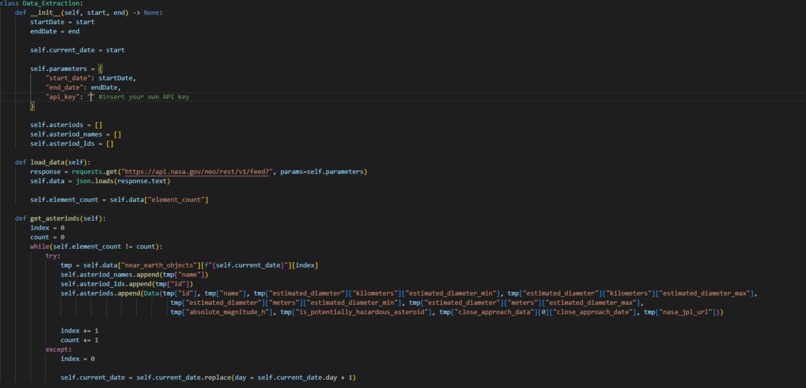Viewport: 806px width, 388px height.
Task: Click the 'params=self.parameters' argument
Action: point(322,172)
